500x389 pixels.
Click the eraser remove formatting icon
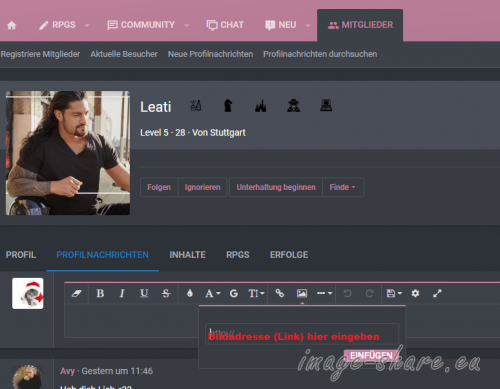[x=77, y=293]
